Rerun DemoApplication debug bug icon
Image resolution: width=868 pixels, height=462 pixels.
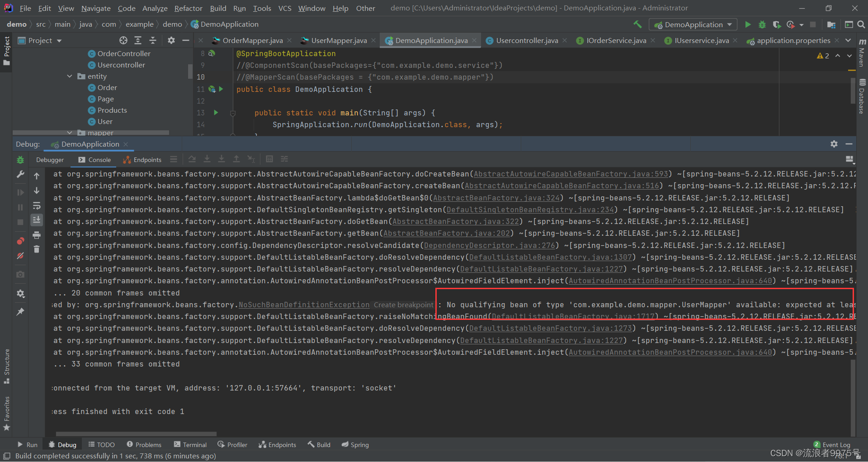click(20, 160)
